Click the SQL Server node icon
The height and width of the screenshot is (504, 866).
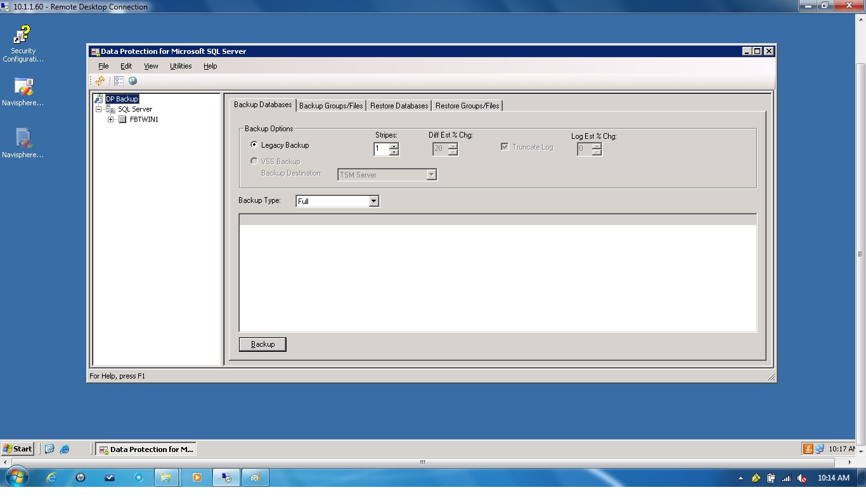click(x=111, y=109)
